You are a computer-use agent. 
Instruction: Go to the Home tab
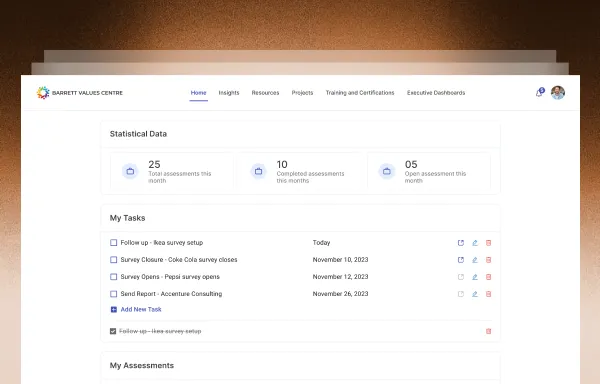point(198,93)
